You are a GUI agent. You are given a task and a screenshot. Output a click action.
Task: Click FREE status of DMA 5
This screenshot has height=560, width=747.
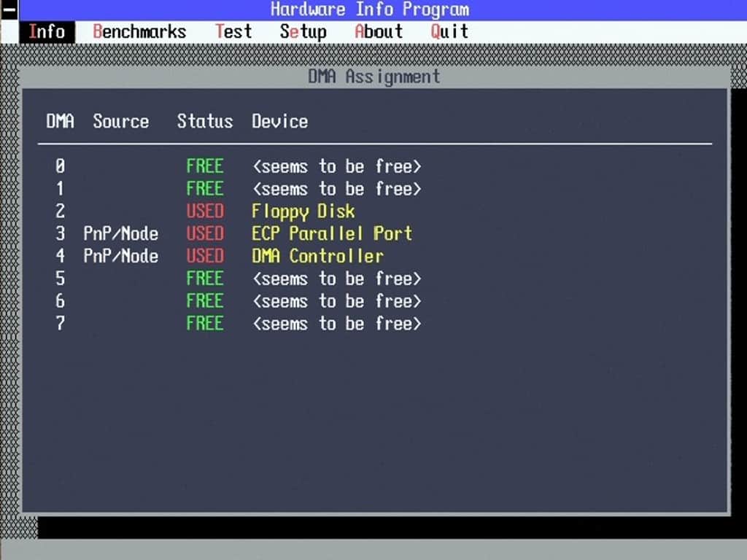[x=205, y=278]
